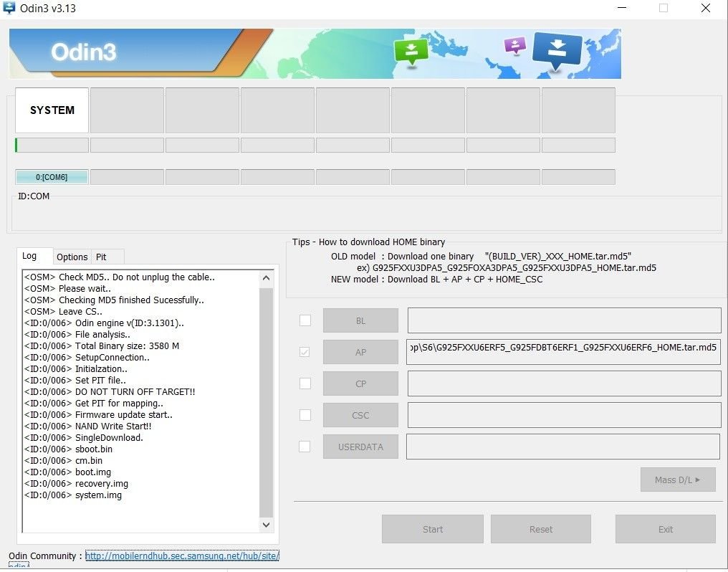This screenshot has height=572, width=728.
Task: Switch to the Log tab
Action: pyautogui.click(x=29, y=256)
